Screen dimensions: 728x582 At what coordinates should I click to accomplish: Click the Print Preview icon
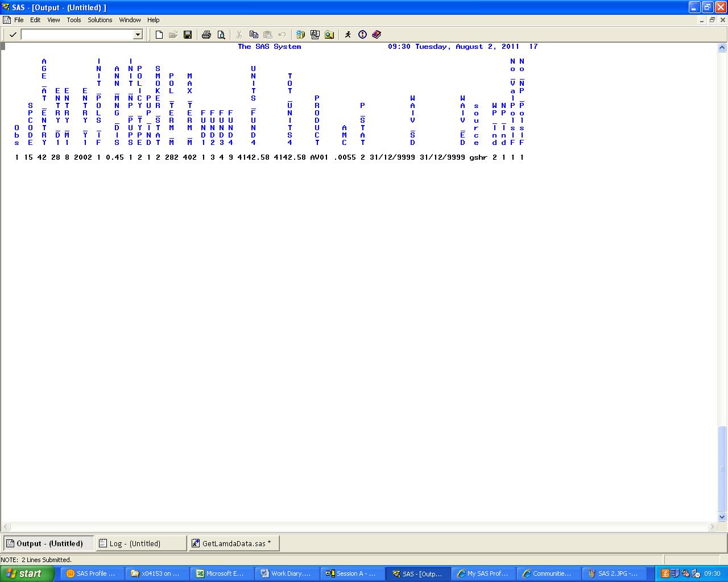[221, 35]
